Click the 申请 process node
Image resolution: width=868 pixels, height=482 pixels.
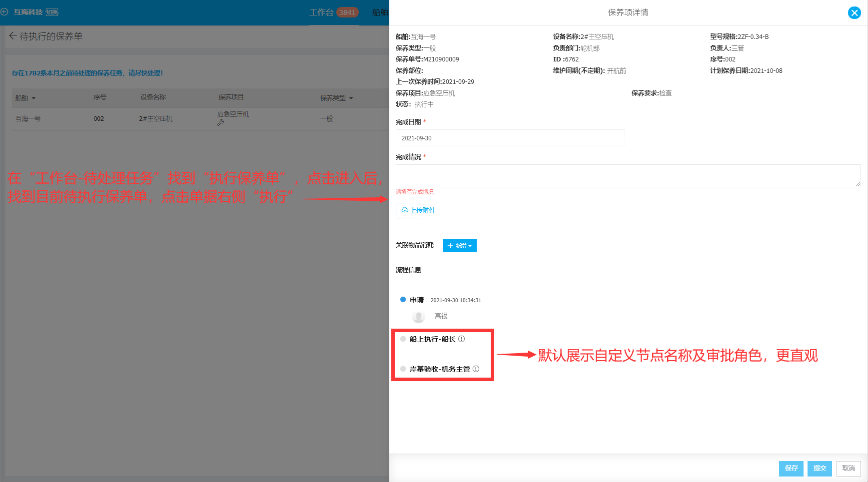click(x=417, y=300)
